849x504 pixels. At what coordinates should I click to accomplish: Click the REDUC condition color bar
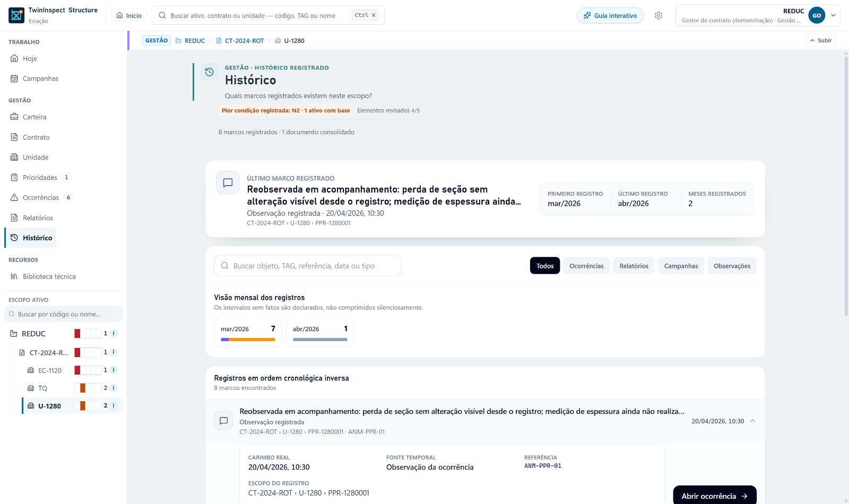click(88, 334)
